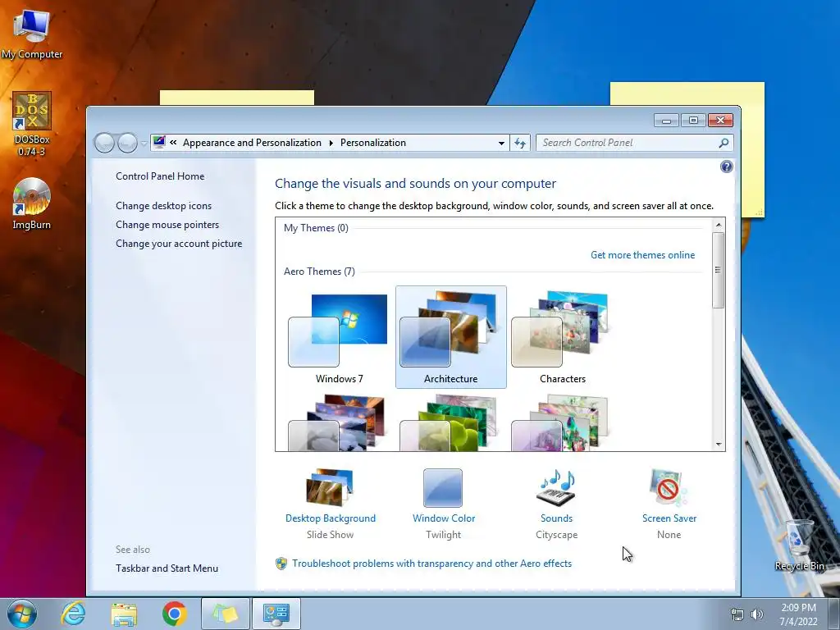Open Taskbar and Start Menu link
The width and height of the screenshot is (840, 630).
(x=167, y=568)
